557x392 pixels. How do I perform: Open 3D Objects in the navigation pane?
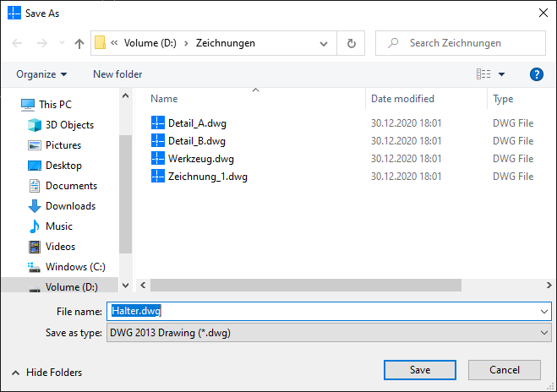coord(69,125)
